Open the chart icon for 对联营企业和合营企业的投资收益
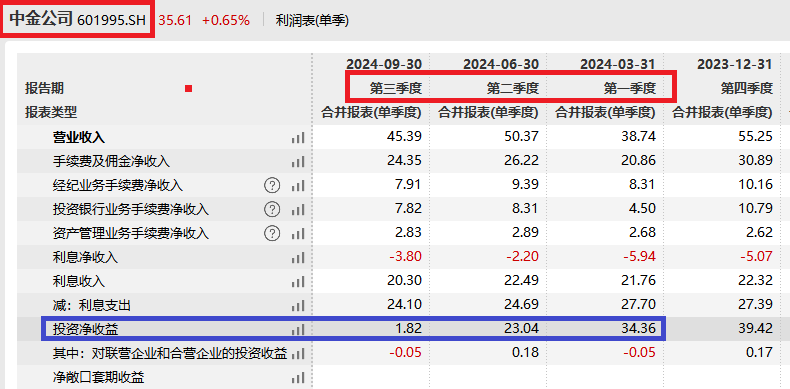The width and height of the screenshot is (790, 389). [x=298, y=354]
